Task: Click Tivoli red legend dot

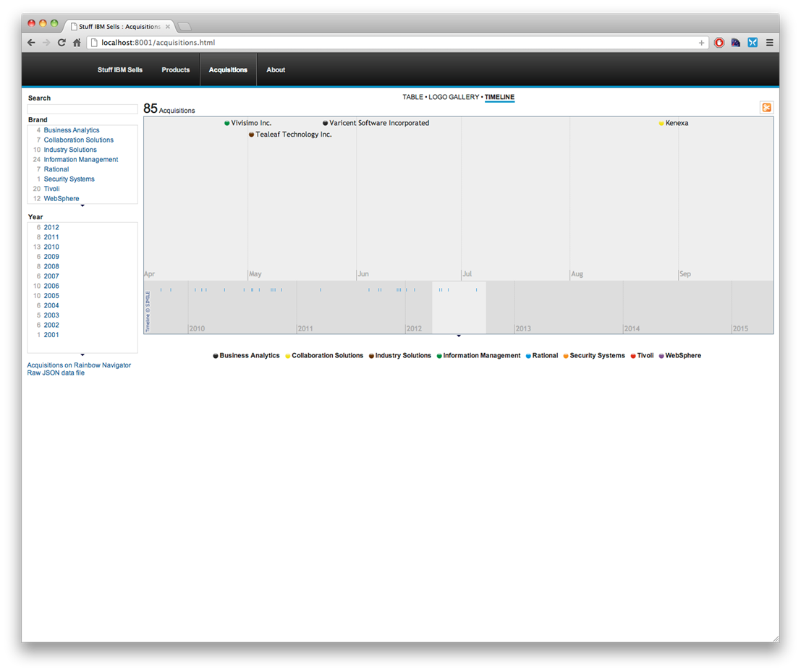Action: pos(633,356)
